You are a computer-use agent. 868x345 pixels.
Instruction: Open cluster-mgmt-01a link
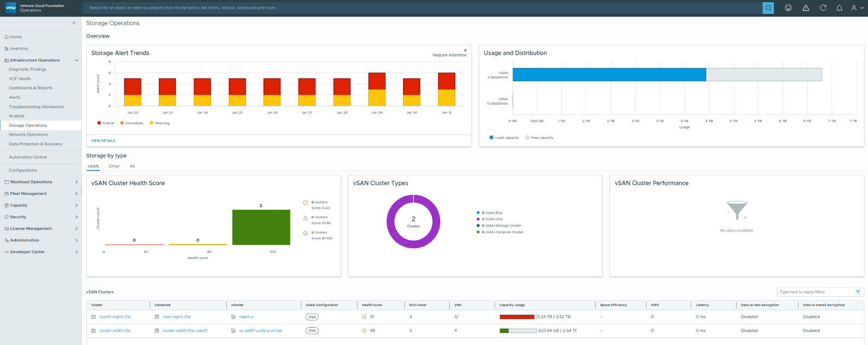click(115, 317)
